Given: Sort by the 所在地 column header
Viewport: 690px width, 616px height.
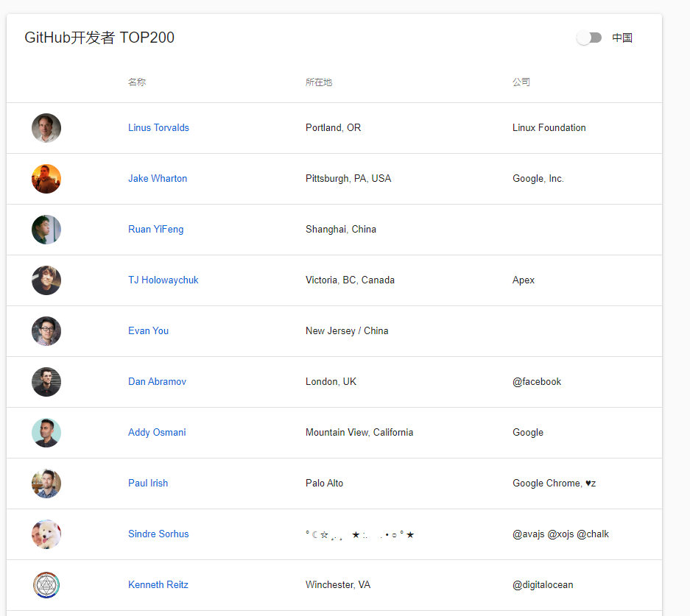Looking at the screenshot, I should [x=318, y=82].
